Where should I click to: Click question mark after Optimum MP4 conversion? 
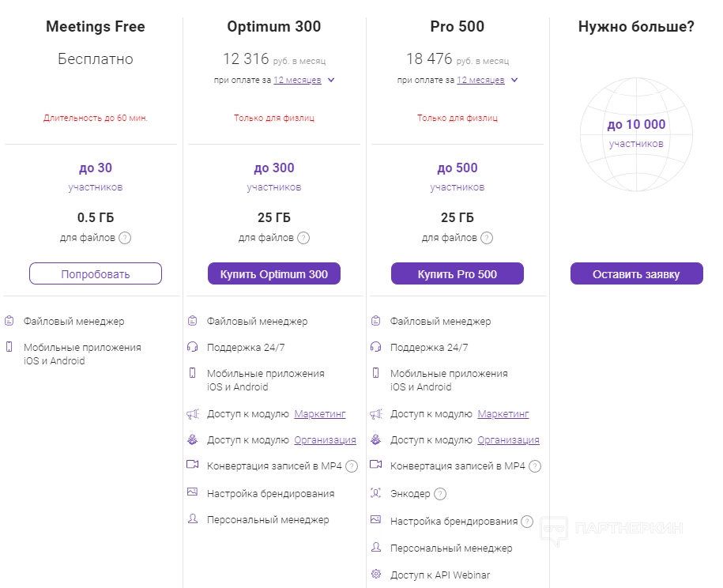coord(352,466)
